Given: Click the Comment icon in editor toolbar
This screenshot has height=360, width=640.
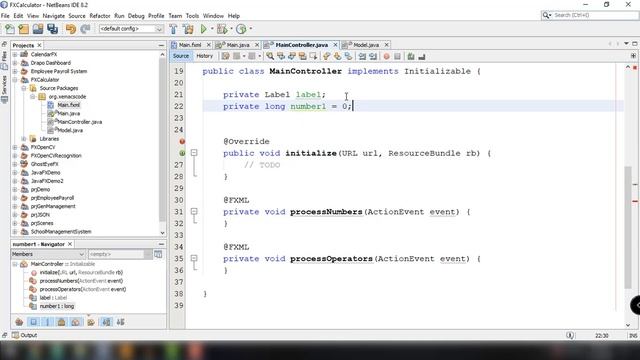Looking at the screenshot, I should [x=411, y=56].
